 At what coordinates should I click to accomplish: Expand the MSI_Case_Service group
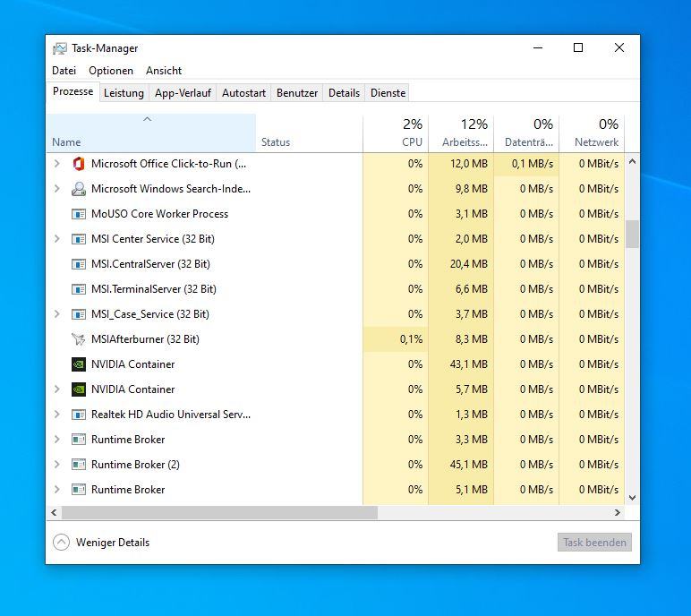click(57, 314)
